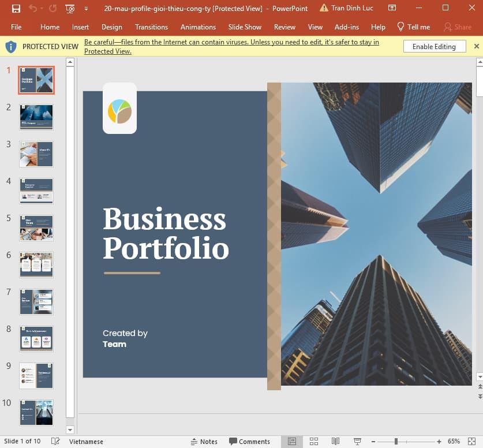Toggle the Notes pane

point(204,441)
